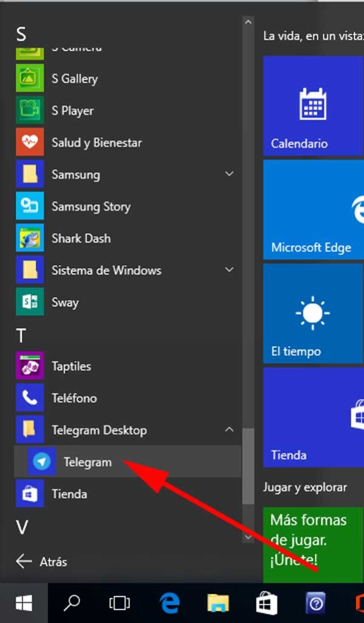Click the Telegram Desktop folder icon
The image size is (364, 623).
(30, 430)
